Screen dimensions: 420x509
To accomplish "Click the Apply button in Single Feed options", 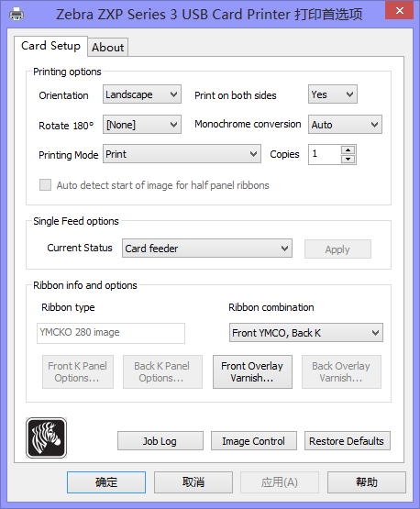I will [337, 249].
